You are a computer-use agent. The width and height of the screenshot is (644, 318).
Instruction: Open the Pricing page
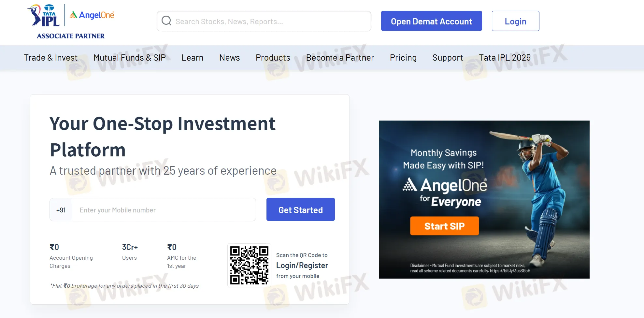(x=403, y=58)
